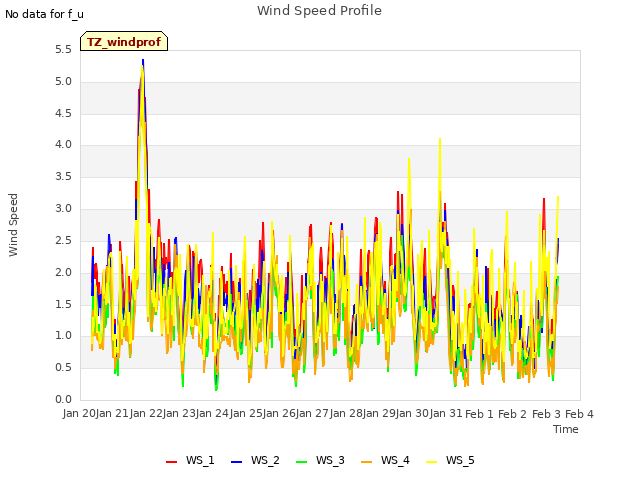
Task: Click the yellow WS_5 legend color marker
Action: (432, 462)
